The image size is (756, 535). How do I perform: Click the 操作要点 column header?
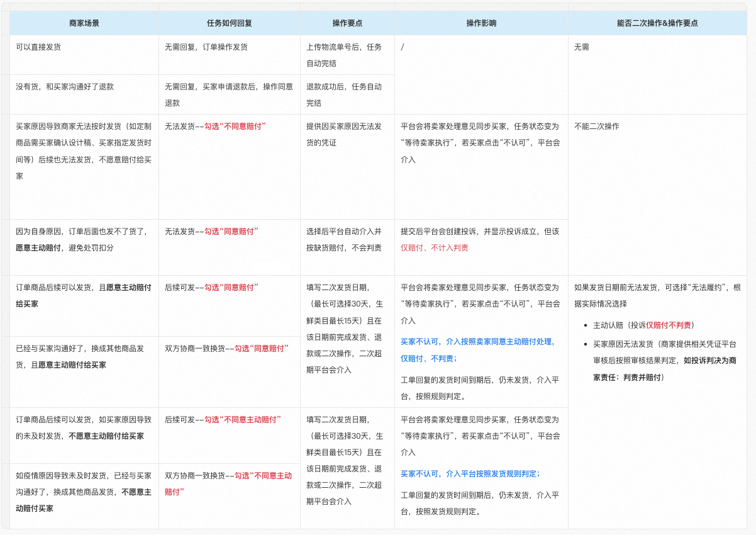click(x=347, y=23)
